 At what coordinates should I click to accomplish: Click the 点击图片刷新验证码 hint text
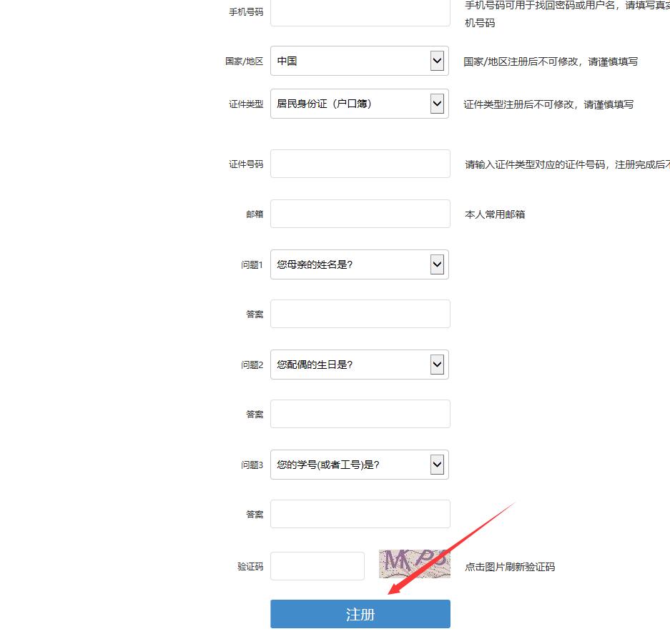click(509, 567)
